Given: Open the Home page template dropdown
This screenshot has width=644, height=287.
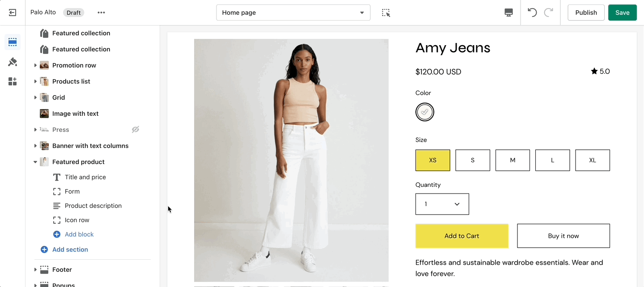Looking at the screenshot, I should (x=293, y=13).
